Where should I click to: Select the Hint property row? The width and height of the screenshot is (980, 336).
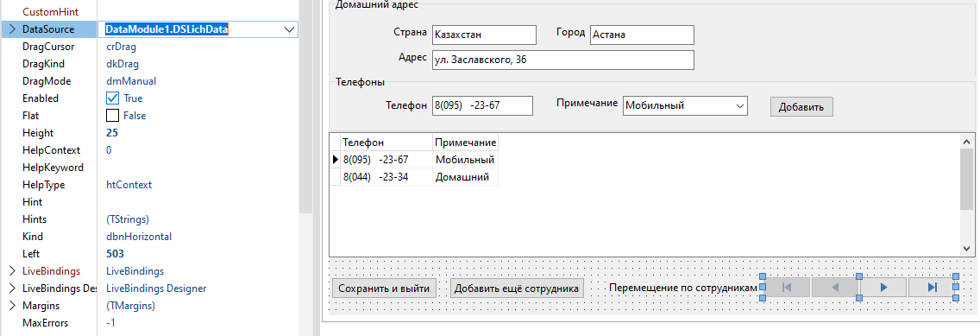pyautogui.click(x=149, y=202)
